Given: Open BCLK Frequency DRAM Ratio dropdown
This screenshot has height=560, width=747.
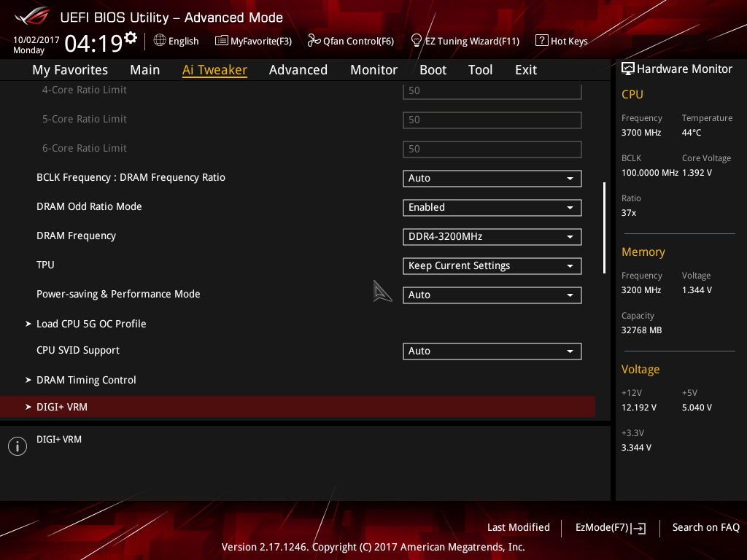Looking at the screenshot, I should point(492,178).
